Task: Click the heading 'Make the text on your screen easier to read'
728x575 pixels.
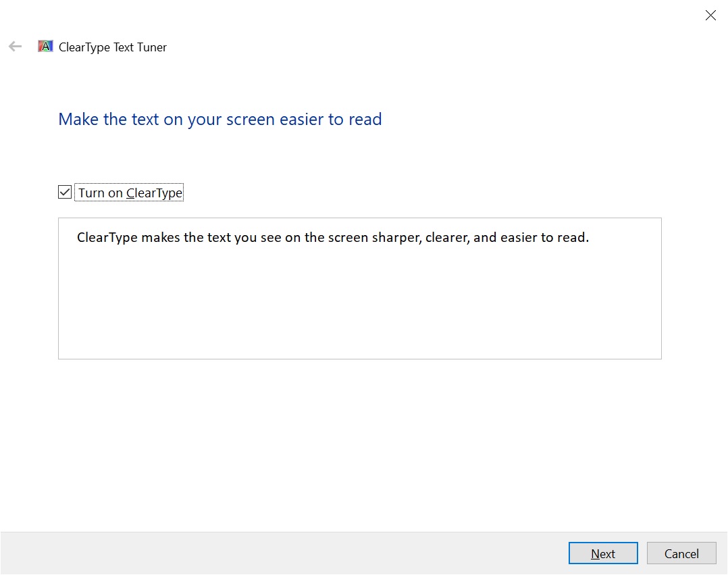Action: click(x=220, y=120)
